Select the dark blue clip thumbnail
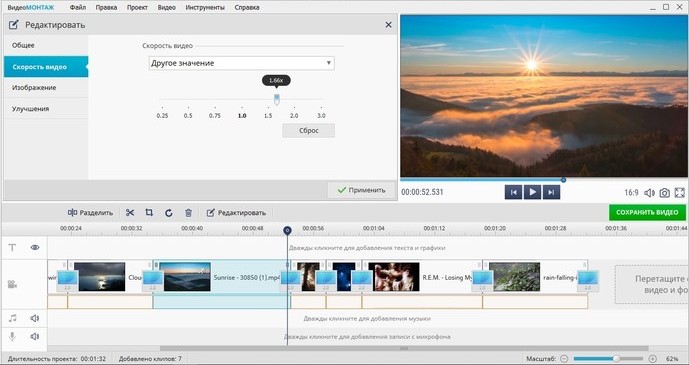This screenshot has width=689, height=365. click(344, 277)
